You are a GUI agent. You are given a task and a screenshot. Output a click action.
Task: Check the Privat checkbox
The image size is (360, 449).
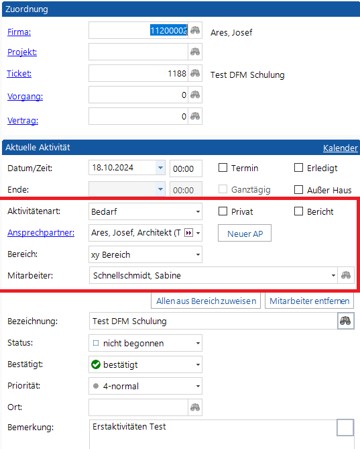pos(223,211)
